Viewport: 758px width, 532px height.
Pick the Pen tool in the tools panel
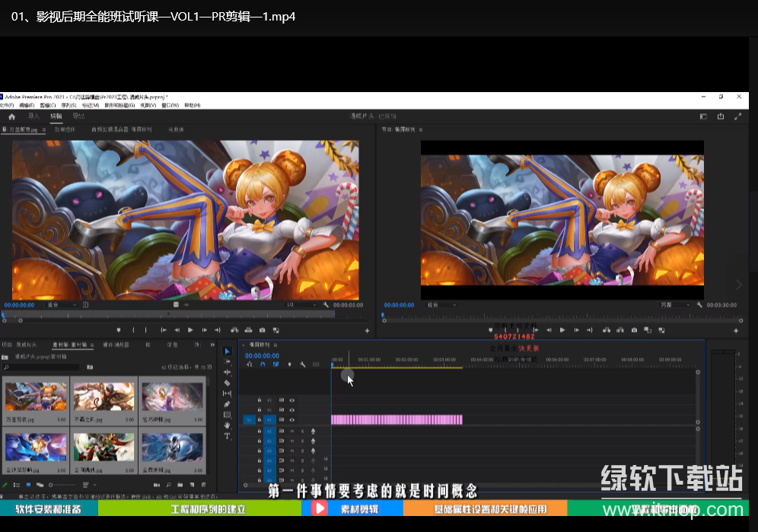click(x=227, y=404)
